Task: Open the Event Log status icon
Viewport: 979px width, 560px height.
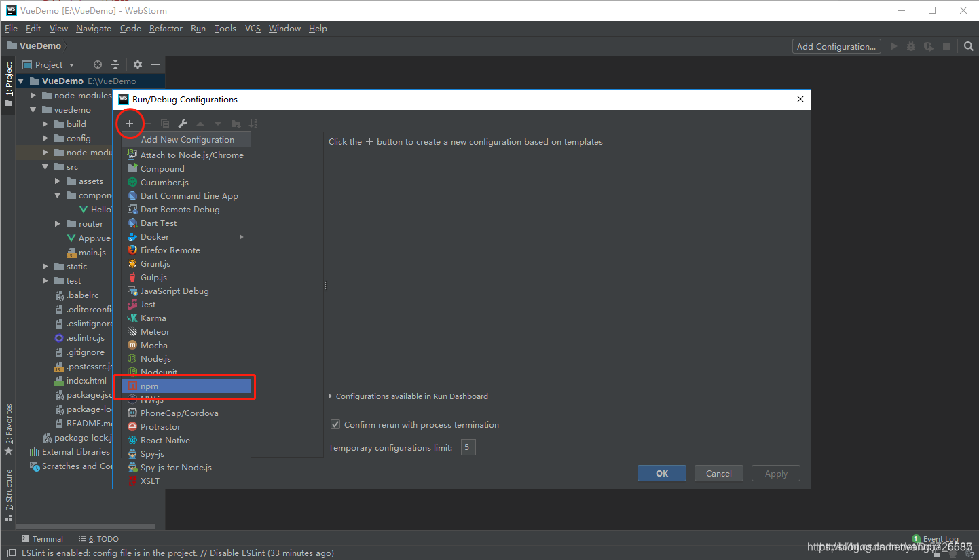Action: click(x=916, y=539)
